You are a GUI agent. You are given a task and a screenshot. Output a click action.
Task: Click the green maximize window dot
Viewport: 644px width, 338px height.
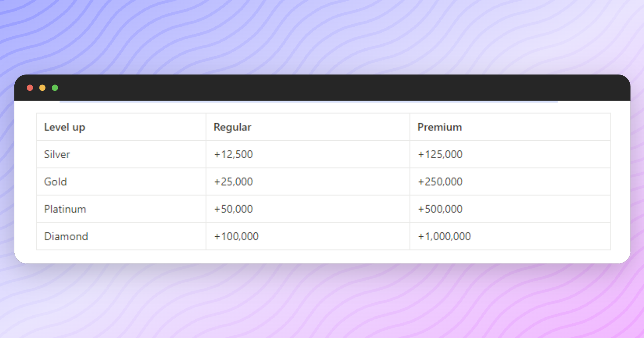click(55, 88)
